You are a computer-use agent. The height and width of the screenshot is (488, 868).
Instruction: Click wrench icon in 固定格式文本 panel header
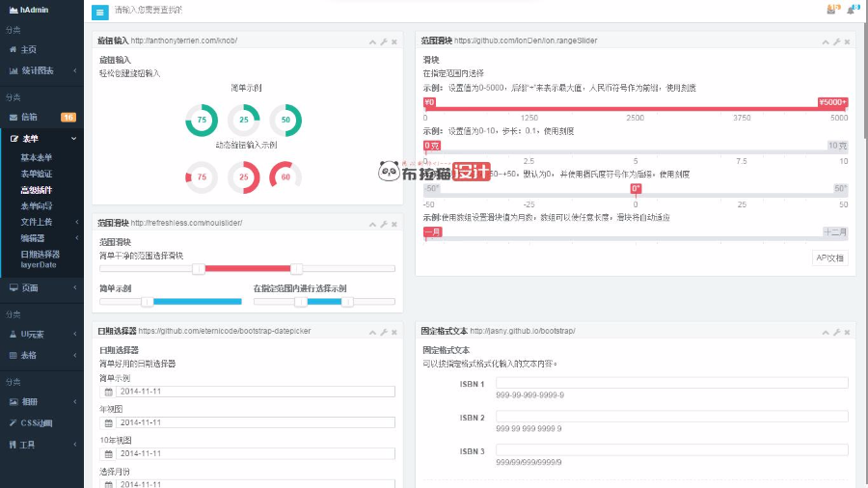pos(836,332)
